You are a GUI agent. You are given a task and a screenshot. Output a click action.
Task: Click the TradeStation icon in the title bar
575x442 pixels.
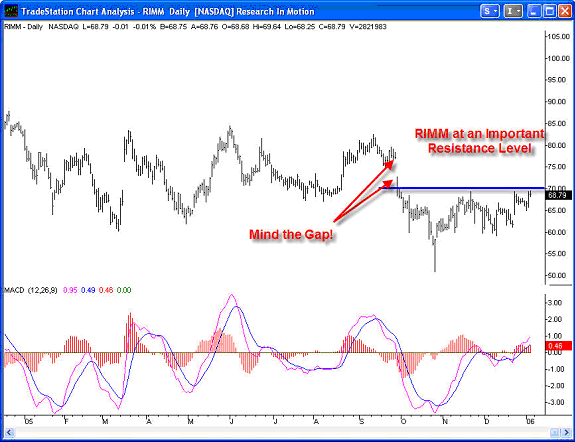11,11
